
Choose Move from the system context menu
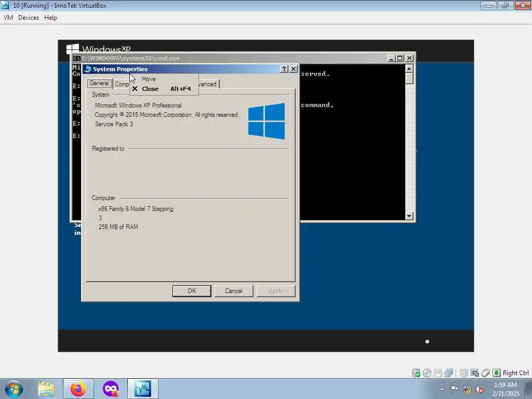(164, 79)
